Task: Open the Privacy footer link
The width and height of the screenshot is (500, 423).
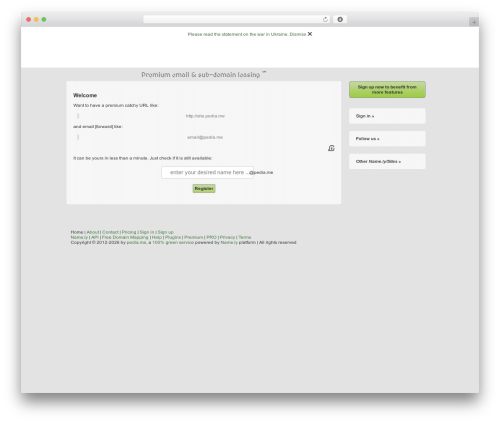Action: tap(227, 237)
